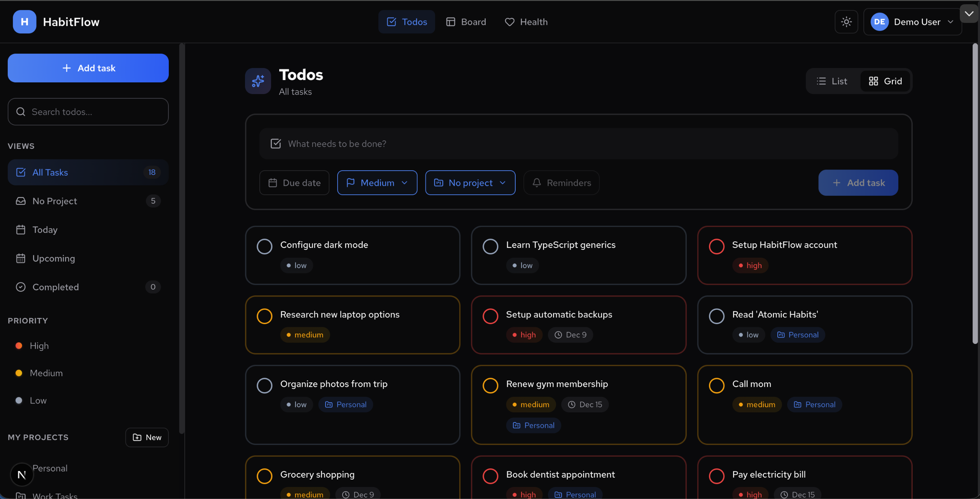
Task: Click the Completed checkmark icon
Action: tap(21, 287)
